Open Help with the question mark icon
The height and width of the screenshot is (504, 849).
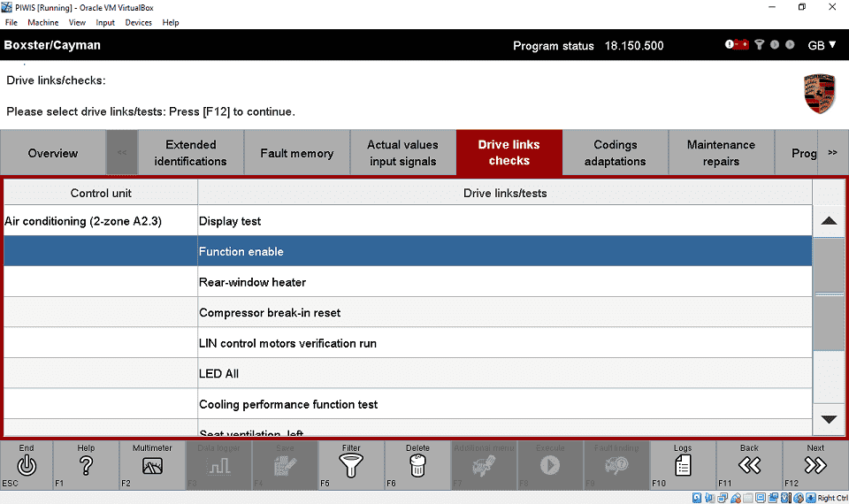(86, 464)
